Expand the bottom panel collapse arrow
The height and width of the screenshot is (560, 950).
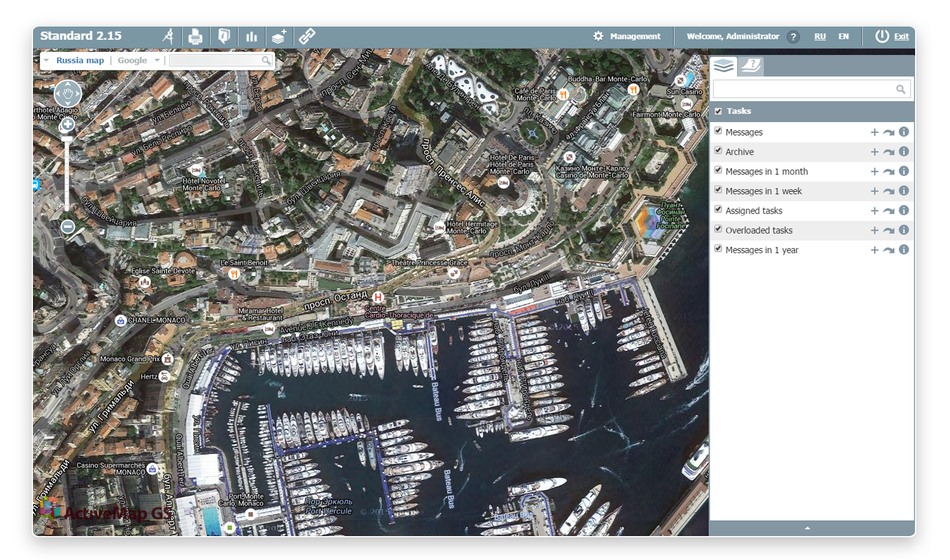807,528
